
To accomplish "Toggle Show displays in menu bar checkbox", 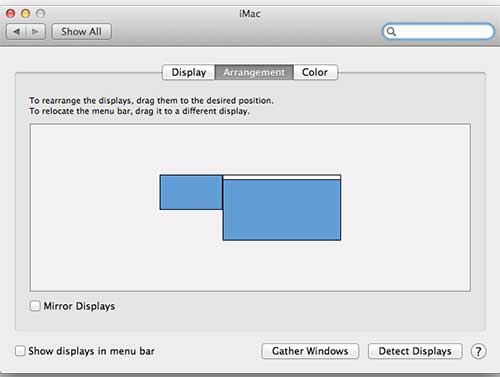I will click(20, 351).
